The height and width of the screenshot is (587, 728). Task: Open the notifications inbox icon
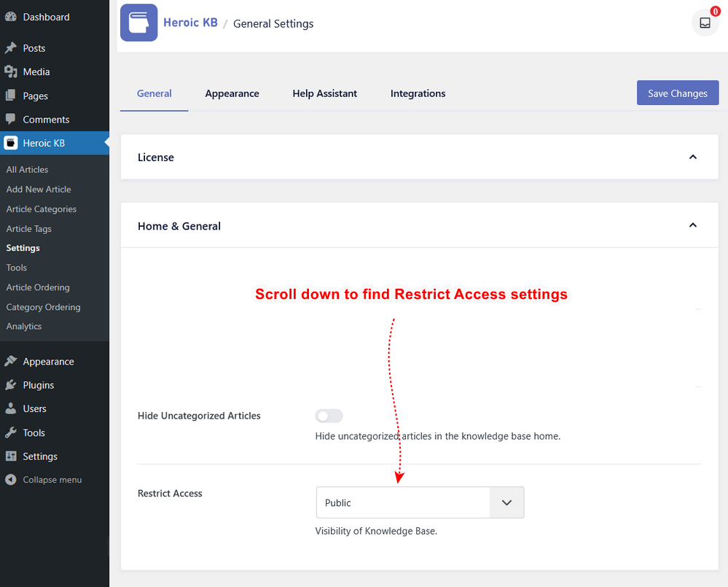coord(705,23)
